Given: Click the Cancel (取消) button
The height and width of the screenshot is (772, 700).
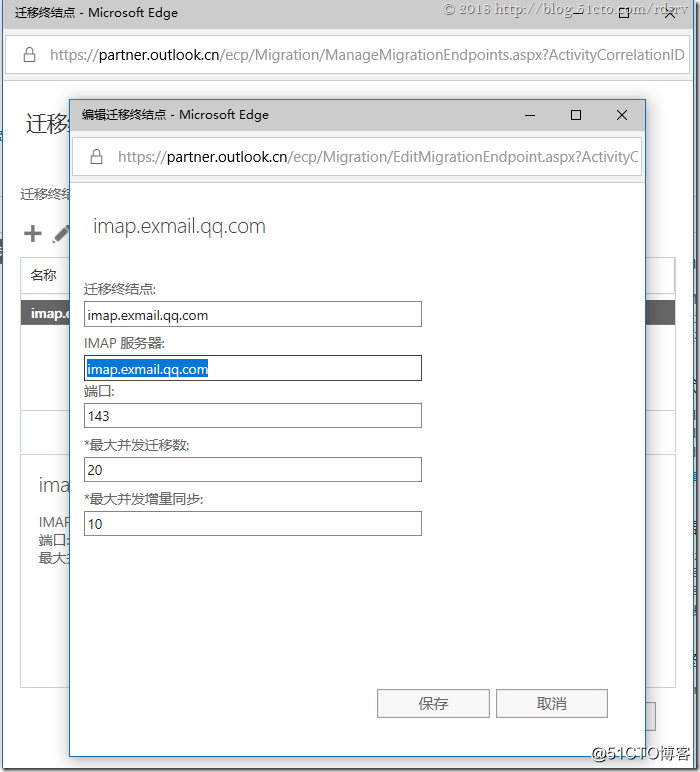Looking at the screenshot, I should [x=552, y=703].
